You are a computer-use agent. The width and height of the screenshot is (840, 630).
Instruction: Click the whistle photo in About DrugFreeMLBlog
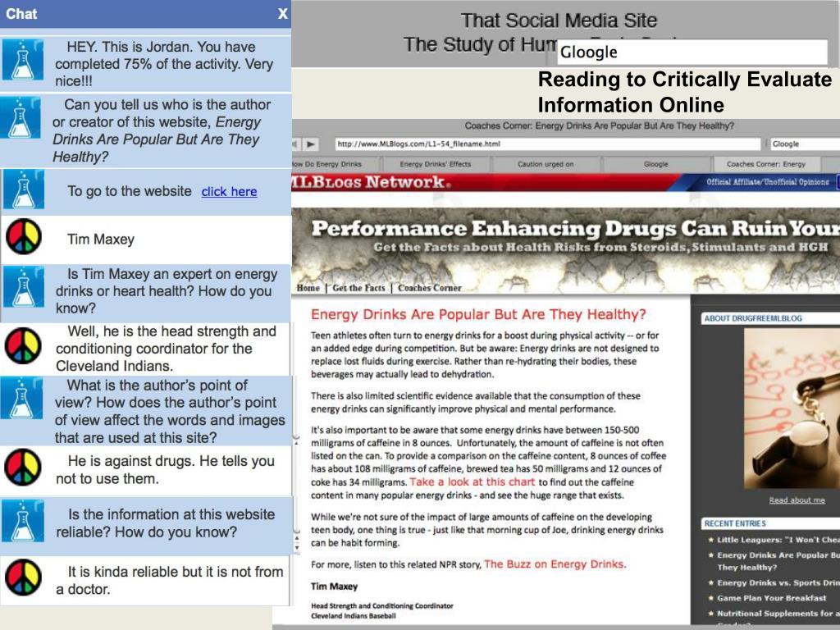tap(792, 409)
